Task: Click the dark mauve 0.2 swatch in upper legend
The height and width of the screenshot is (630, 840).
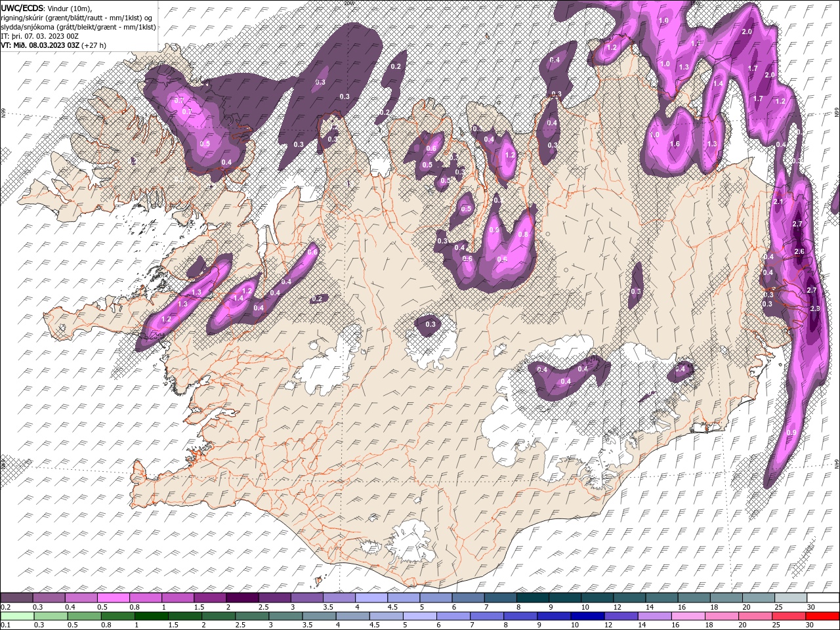Action: pos(16,598)
